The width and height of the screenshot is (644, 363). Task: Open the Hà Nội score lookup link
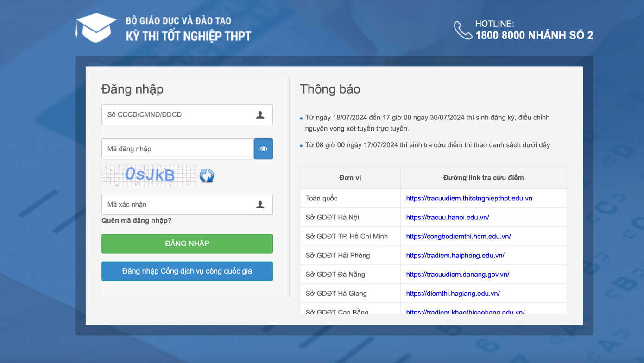tap(448, 218)
